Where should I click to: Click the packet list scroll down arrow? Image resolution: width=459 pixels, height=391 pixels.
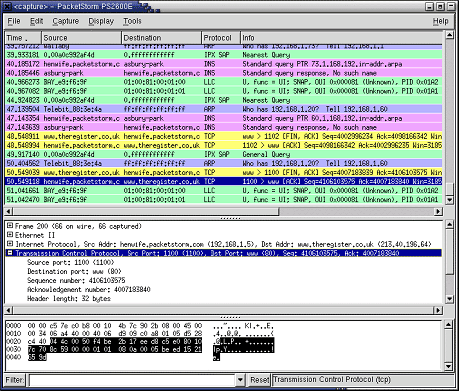(x=449, y=200)
